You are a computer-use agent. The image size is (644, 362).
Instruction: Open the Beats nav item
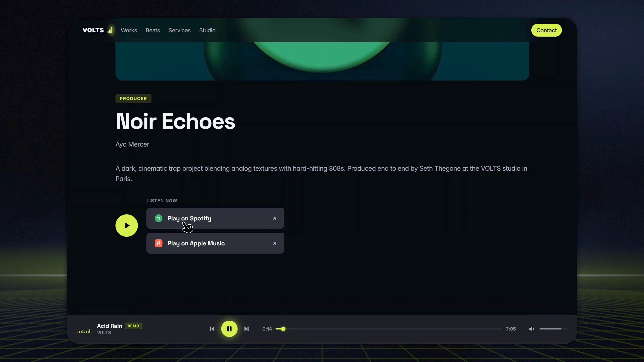153,30
